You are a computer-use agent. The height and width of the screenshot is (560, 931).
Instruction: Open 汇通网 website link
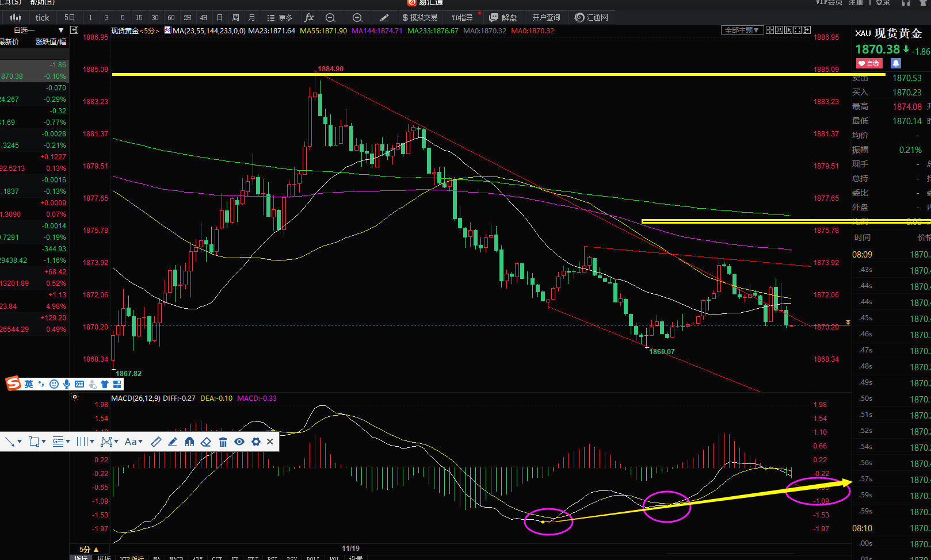(x=592, y=18)
